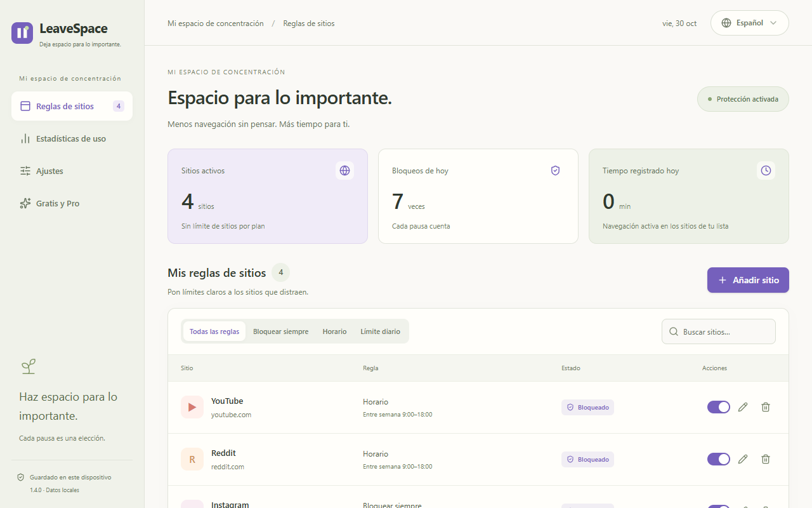Click the YouTube Bloqueado status badge
Viewport: 812px width, 508px height.
[x=587, y=407]
